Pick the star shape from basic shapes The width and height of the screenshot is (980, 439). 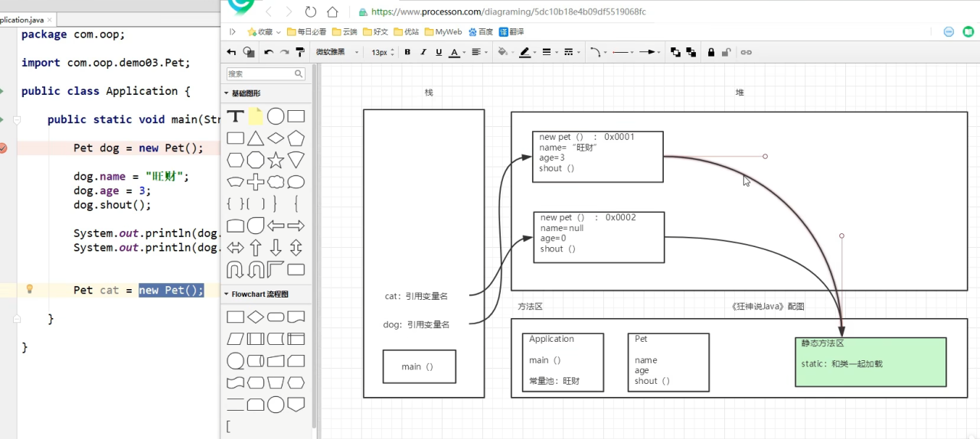pos(276,160)
